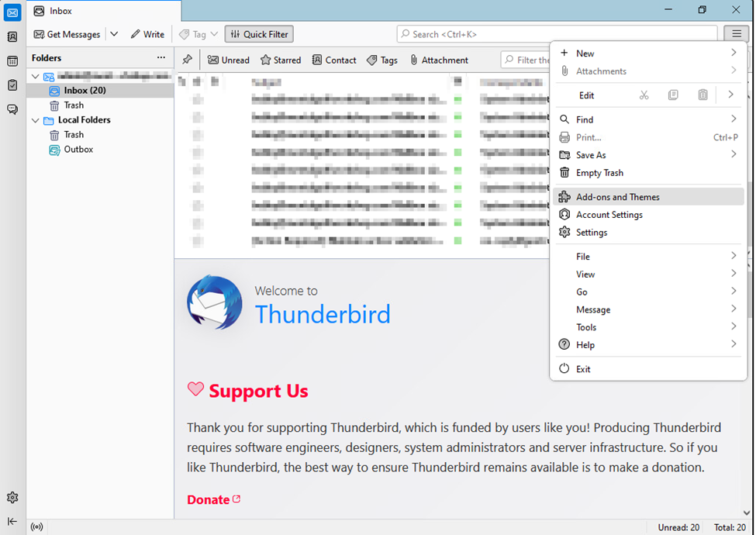Screen dimensions: 756x535
Task: Expand the New submenu
Action: (648, 53)
